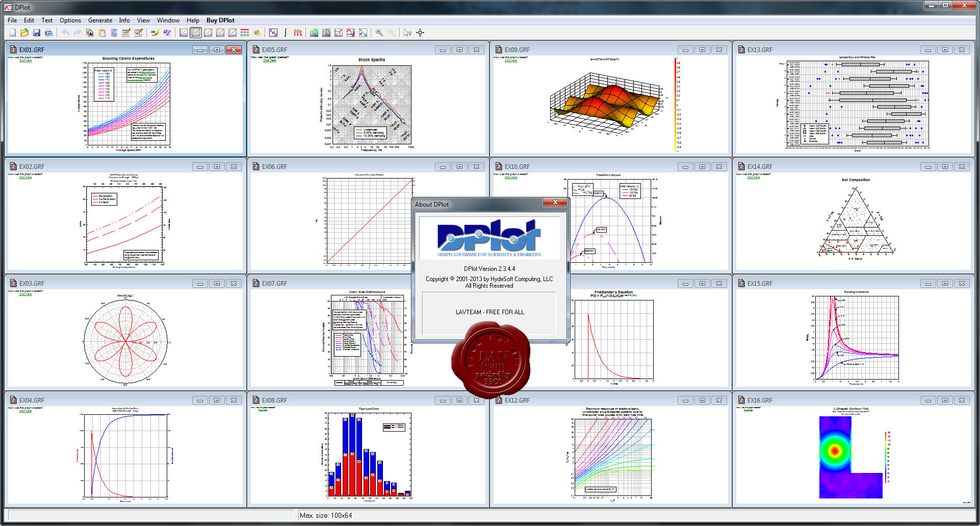Click 'Max. size: 100x64' in status bar
This screenshot has width=980, height=526.
[326, 515]
